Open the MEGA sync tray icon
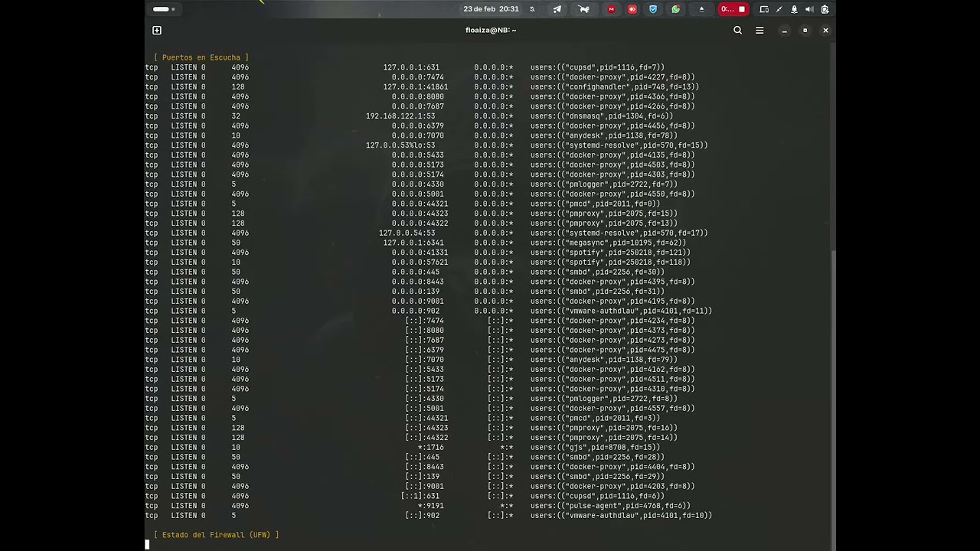This screenshot has height=551, width=980. (x=611, y=9)
